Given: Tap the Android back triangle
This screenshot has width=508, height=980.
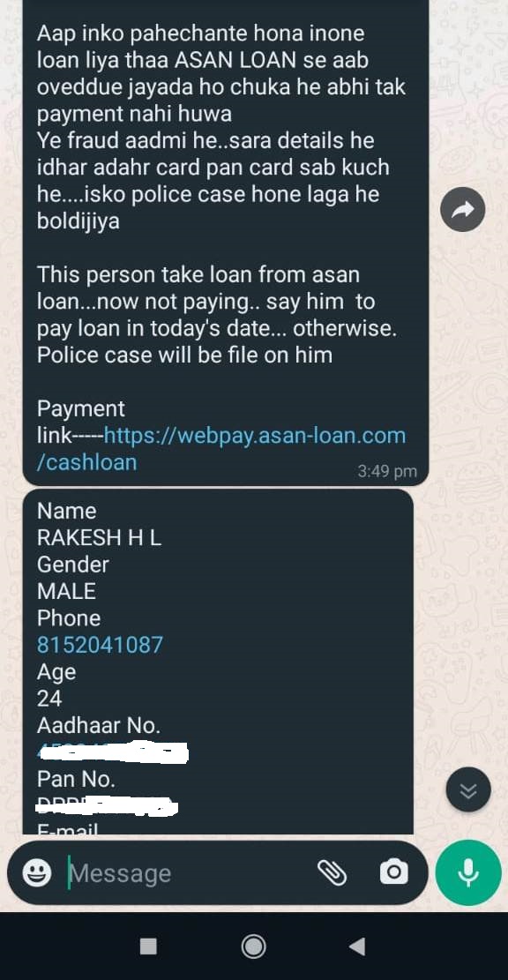Looking at the screenshot, I should (357, 946).
